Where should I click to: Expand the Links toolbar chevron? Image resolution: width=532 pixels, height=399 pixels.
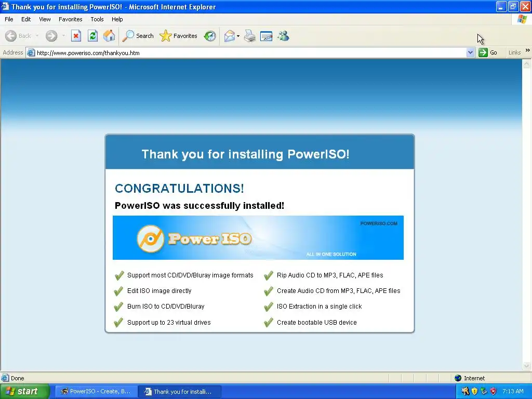(x=528, y=50)
